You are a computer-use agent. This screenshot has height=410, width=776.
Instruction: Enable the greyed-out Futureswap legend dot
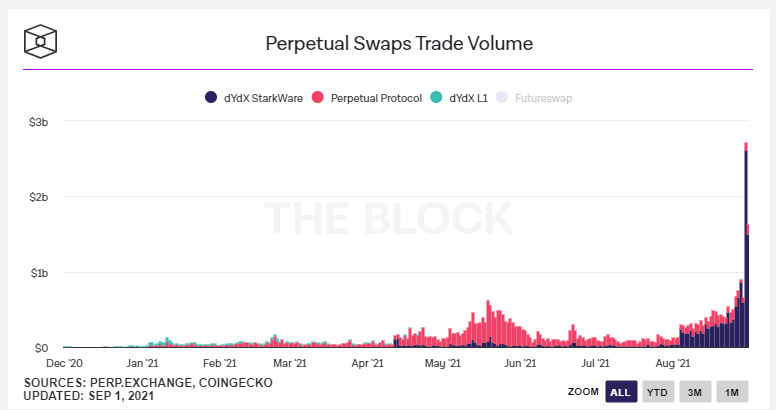[502, 97]
